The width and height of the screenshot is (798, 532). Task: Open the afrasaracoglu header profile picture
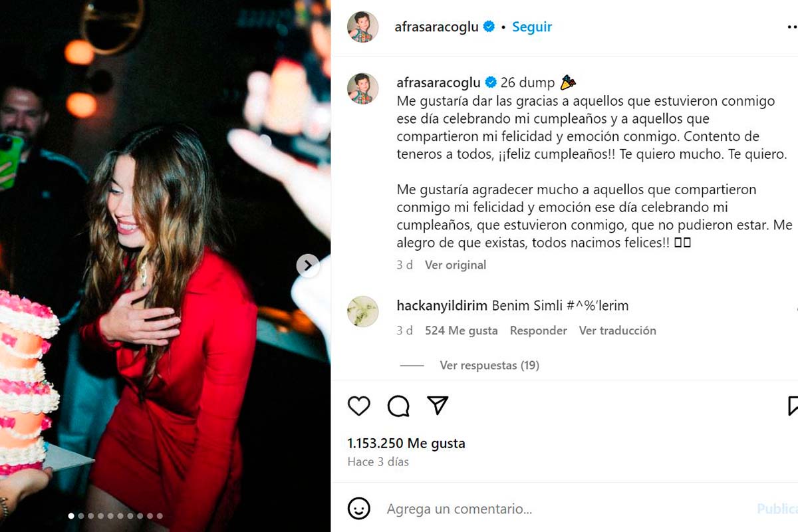363,27
